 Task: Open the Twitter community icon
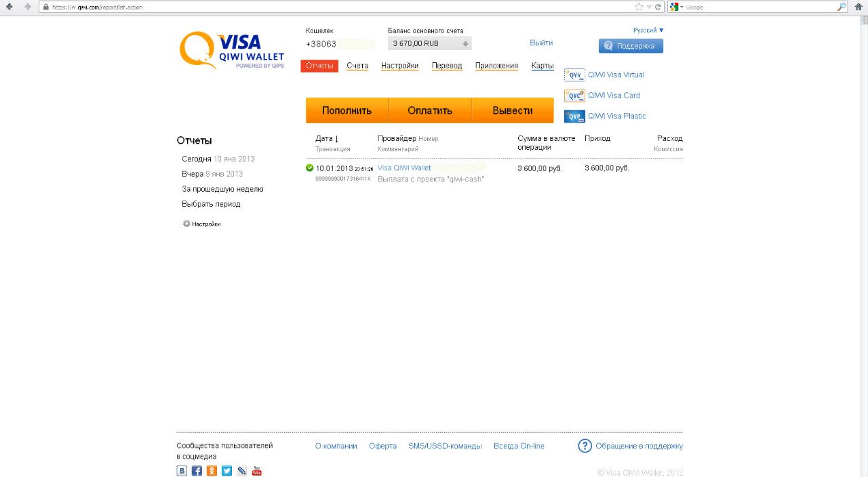coord(226,471)
